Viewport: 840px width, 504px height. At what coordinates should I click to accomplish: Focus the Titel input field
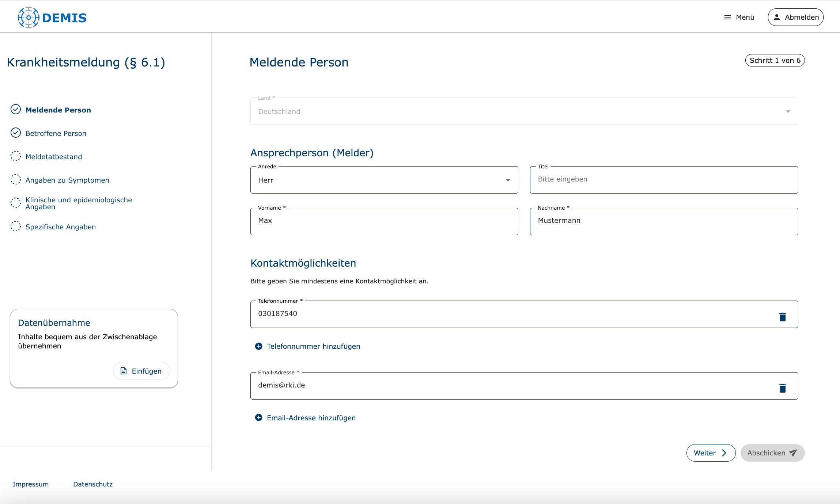pyautogui.click(x=663, y=179)
